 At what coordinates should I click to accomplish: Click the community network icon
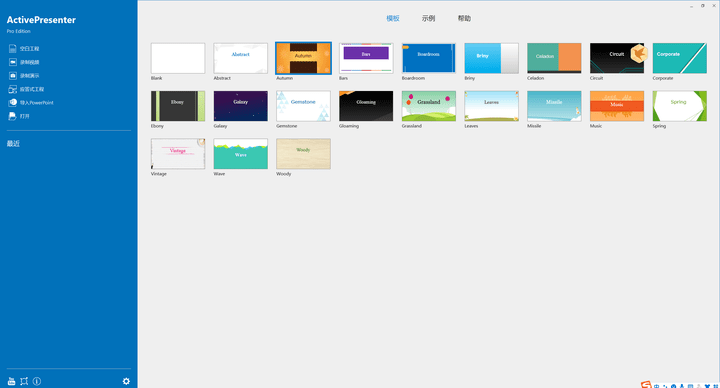coord(24,381)
